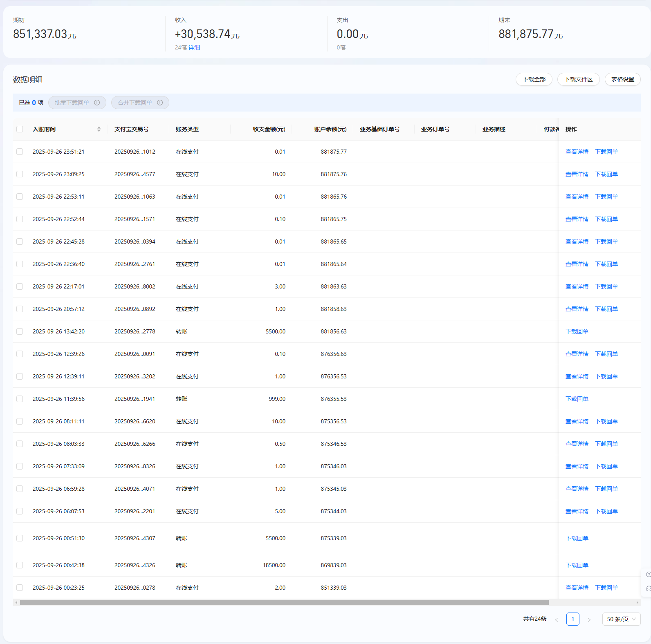Open 表格设置 table settings
The height and width of the screenshot is (644, 651).
click(622, 79)
